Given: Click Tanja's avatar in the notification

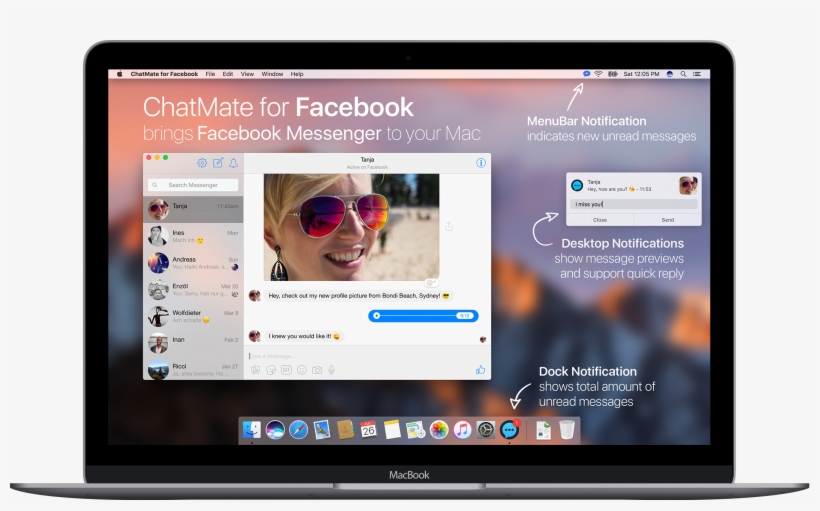Looking at the screenshot, I should point(688,185).
